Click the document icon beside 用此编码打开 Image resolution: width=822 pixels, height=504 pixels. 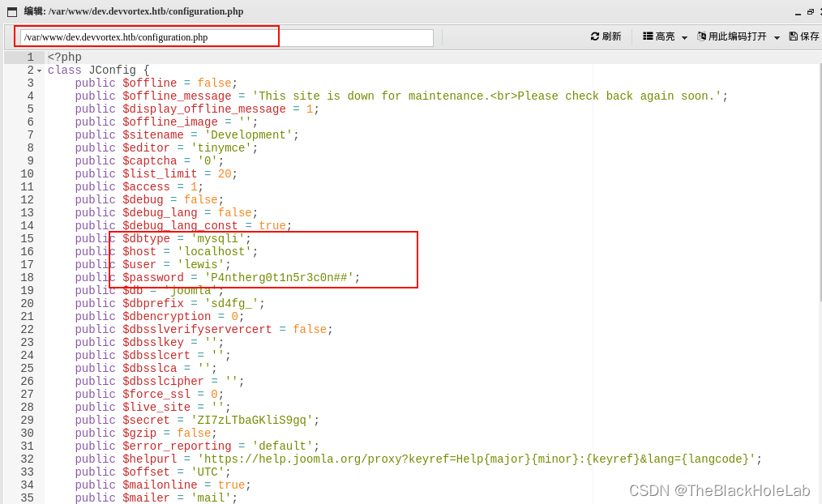point(701,37)
